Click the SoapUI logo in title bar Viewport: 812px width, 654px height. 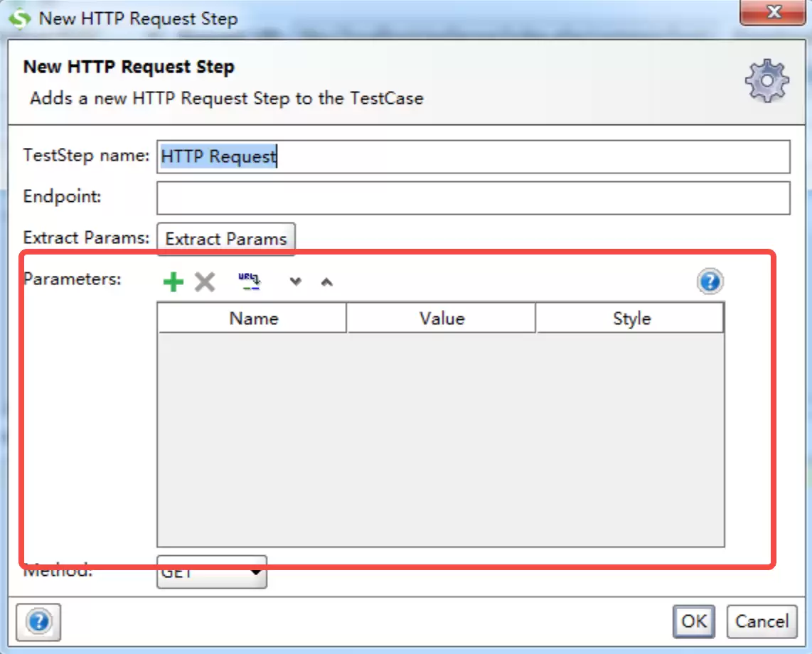[x=20, y=19]
